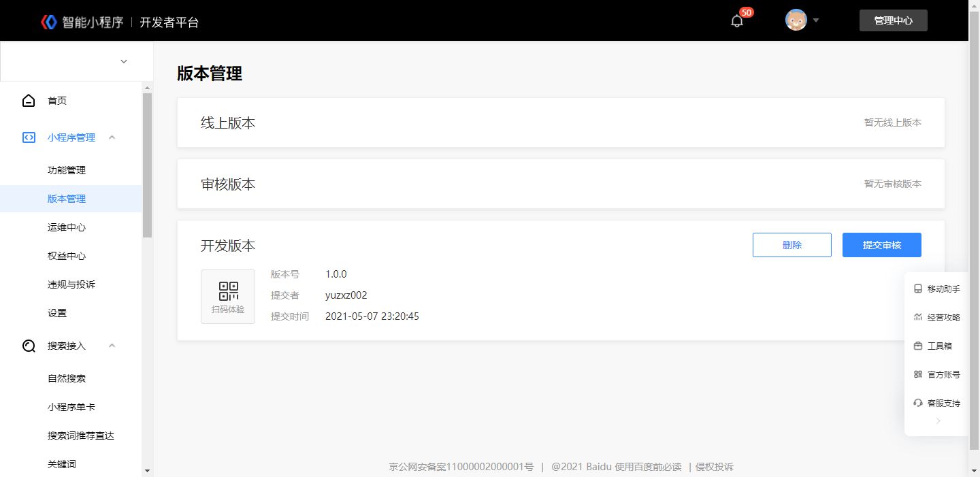This screenshot has height=477, width=980.
Task: Click the sidebar scrollbar down arrow
Action: coord(147,471)
